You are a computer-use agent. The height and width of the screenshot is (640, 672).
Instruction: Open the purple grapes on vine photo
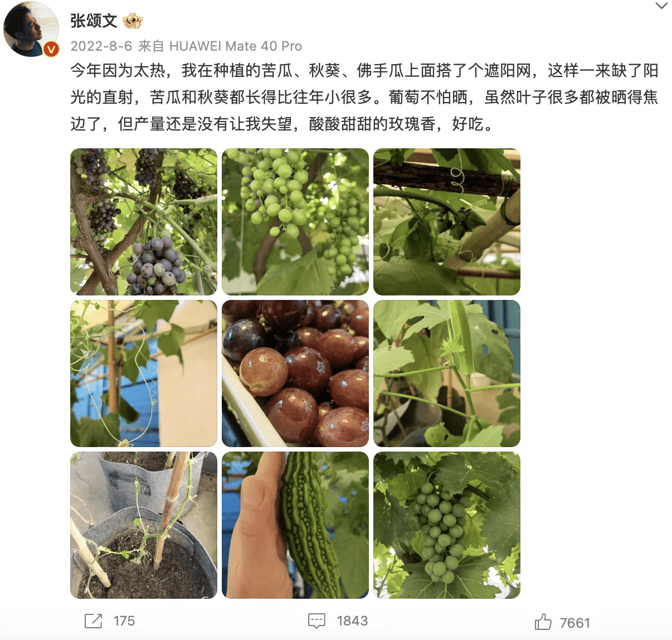[144, 222]
